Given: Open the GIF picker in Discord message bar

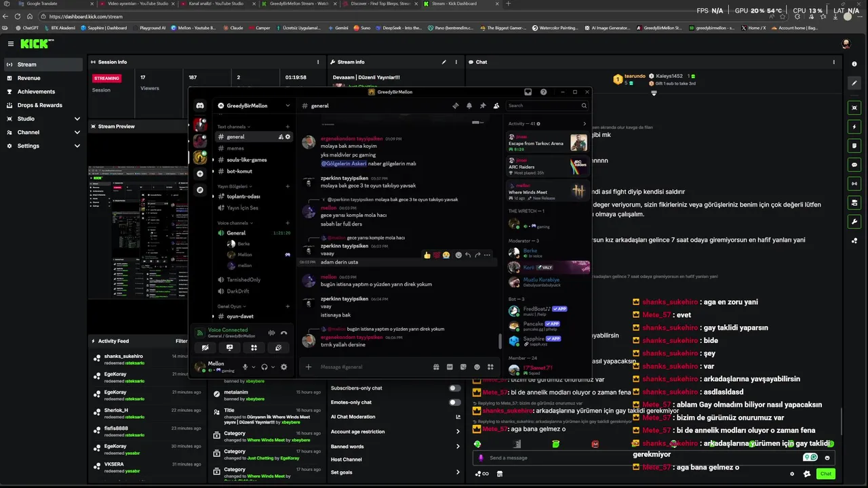Looking at the screenshot, I should point(450,367).
